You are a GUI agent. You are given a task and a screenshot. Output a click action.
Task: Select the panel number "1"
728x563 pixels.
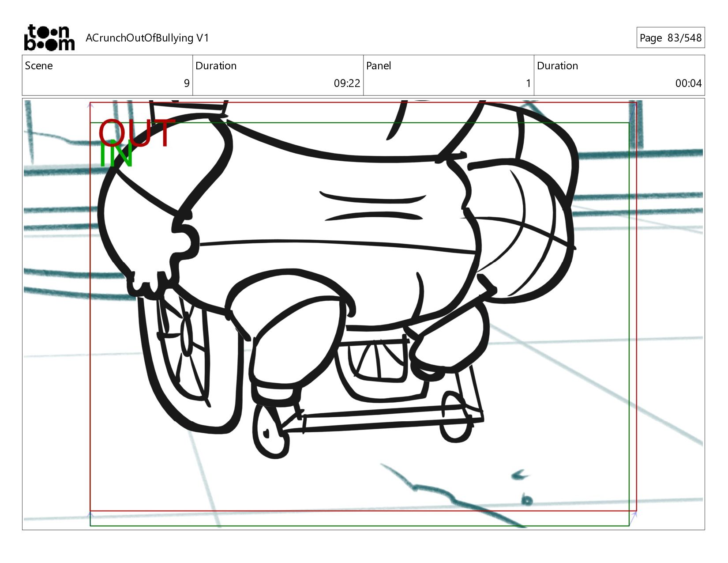(x=528, y=83)
